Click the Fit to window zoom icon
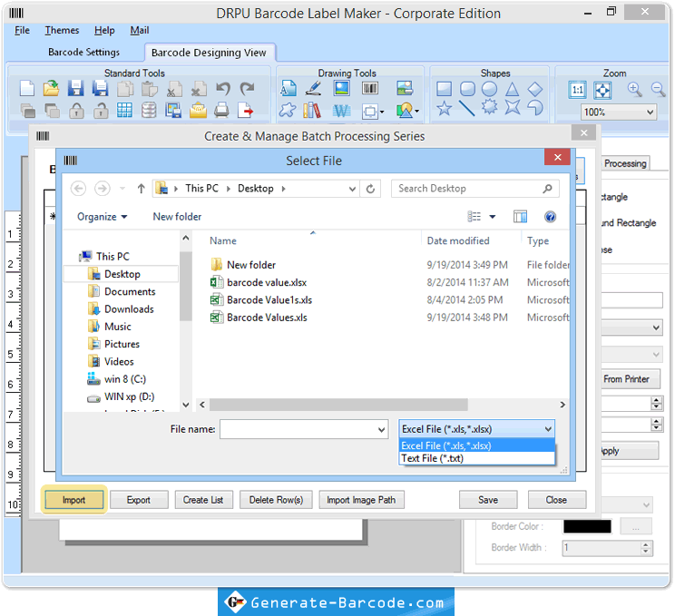The width and height of the screenshot is (675, 616). pos(602,90)
